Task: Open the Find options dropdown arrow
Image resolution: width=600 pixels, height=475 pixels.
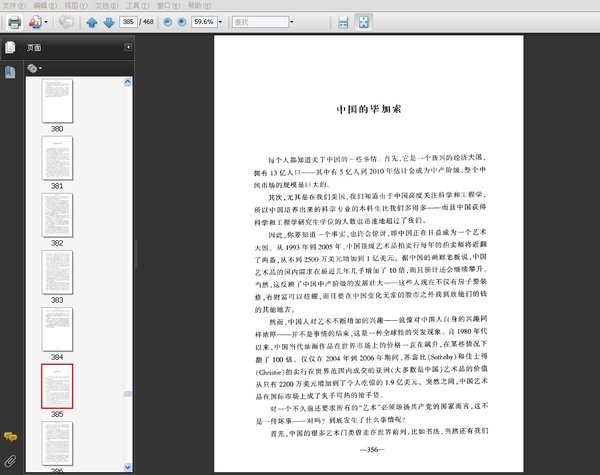Action: click(292, 22)
